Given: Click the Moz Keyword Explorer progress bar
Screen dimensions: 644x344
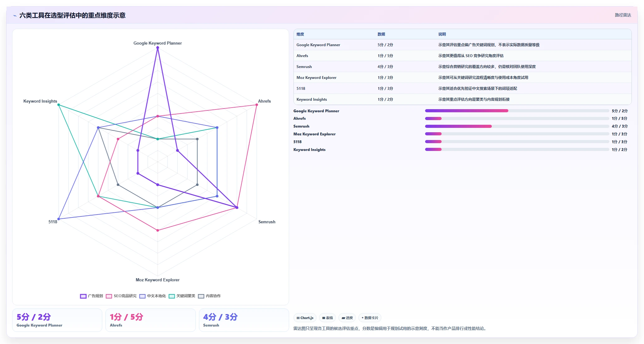Looking at the screenshot, I should [517, 134].
